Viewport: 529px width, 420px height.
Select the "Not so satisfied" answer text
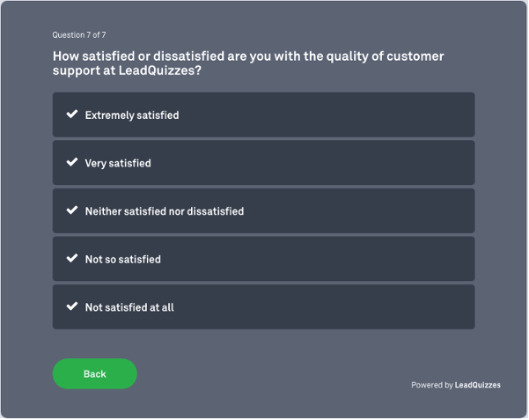[x=123, y=260]
